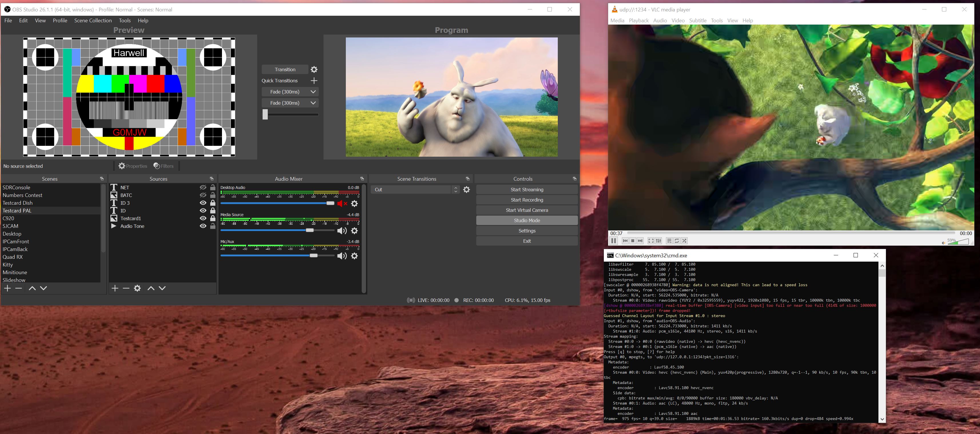Show the NET source visibility
Image resolution: width=980 pixels, height=434 pixels.
203,188
